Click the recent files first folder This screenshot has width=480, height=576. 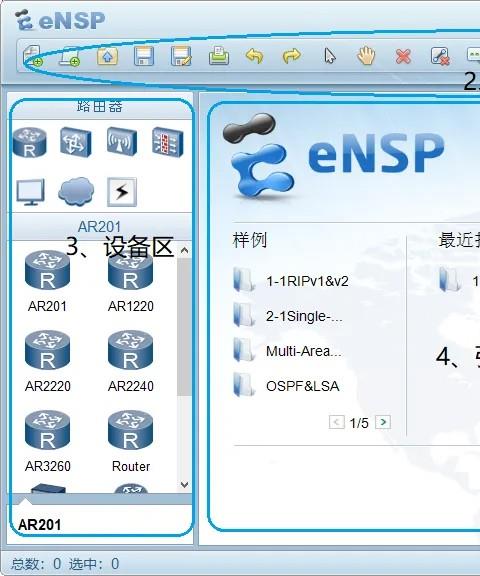(451, 280)
